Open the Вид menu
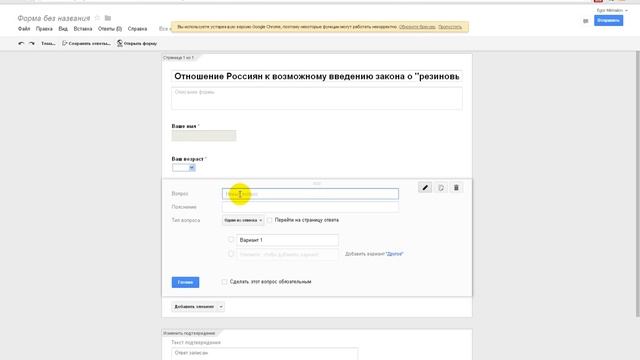Image resolution: width=640 pixels, height=360 pixels. (x=63, y=29)
